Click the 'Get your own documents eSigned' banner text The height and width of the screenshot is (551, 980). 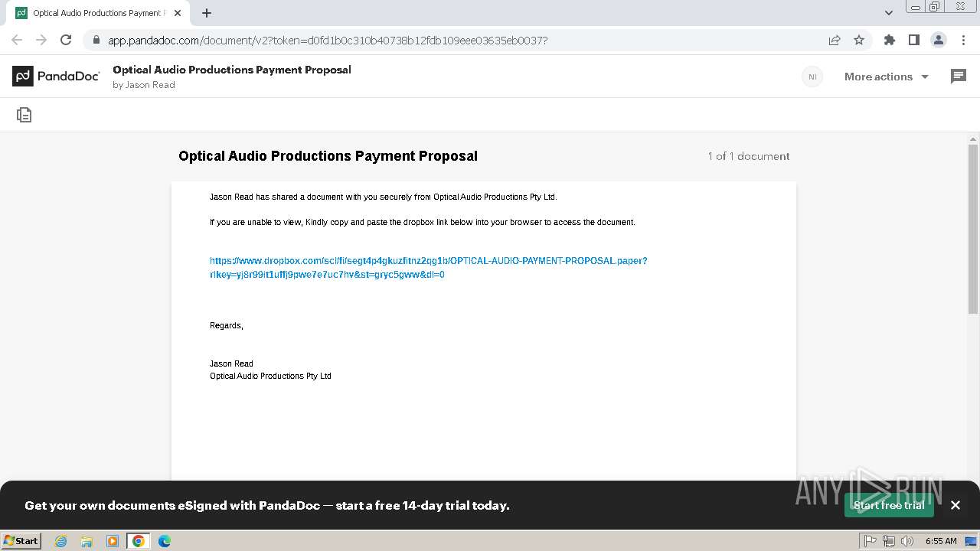(267, 505)
